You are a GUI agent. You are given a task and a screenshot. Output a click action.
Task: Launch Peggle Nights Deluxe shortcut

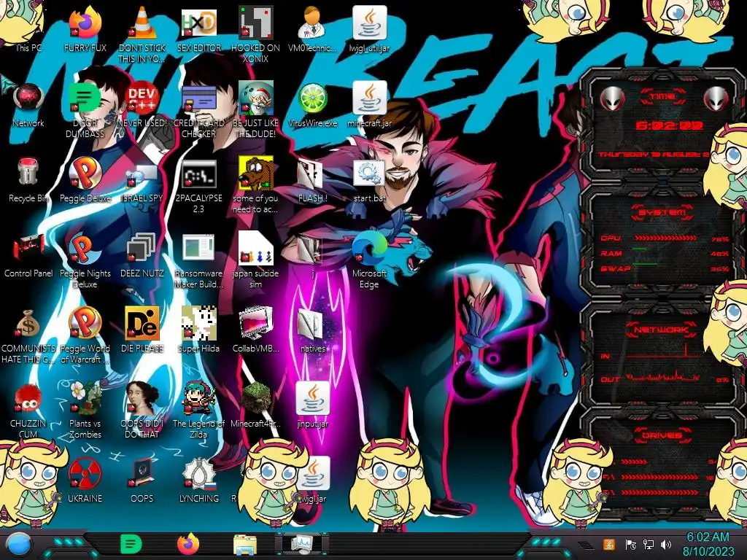point(85,260)
